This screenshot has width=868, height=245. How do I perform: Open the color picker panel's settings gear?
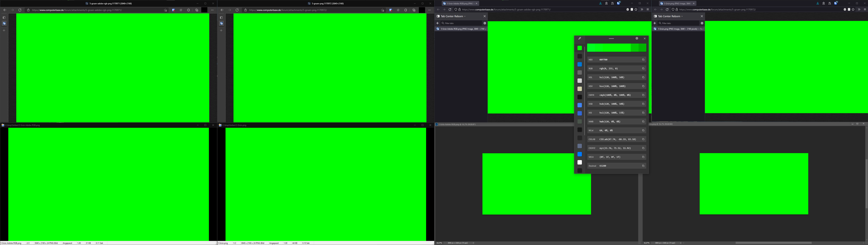coord(637,38)
